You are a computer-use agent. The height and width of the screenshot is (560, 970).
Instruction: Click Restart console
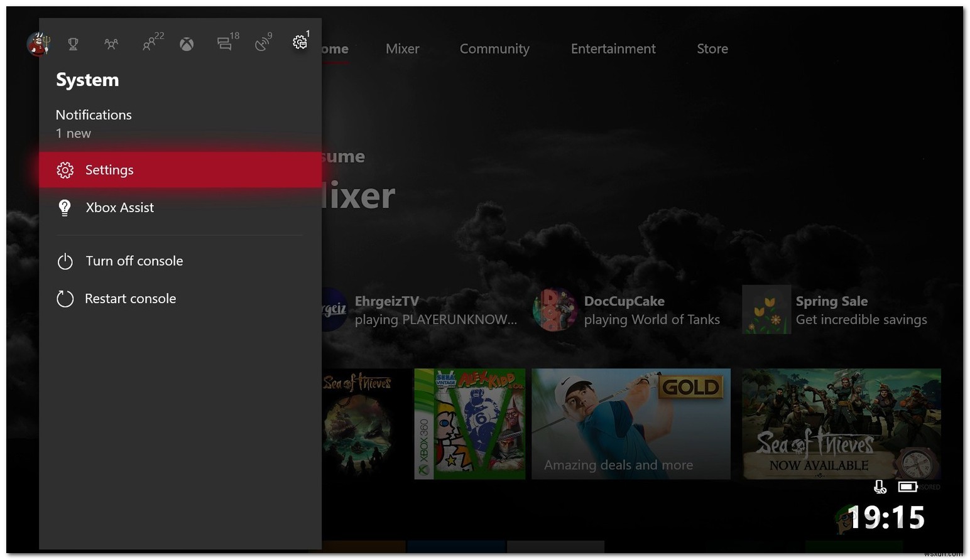pyautogui.click(x=131, y=298)
